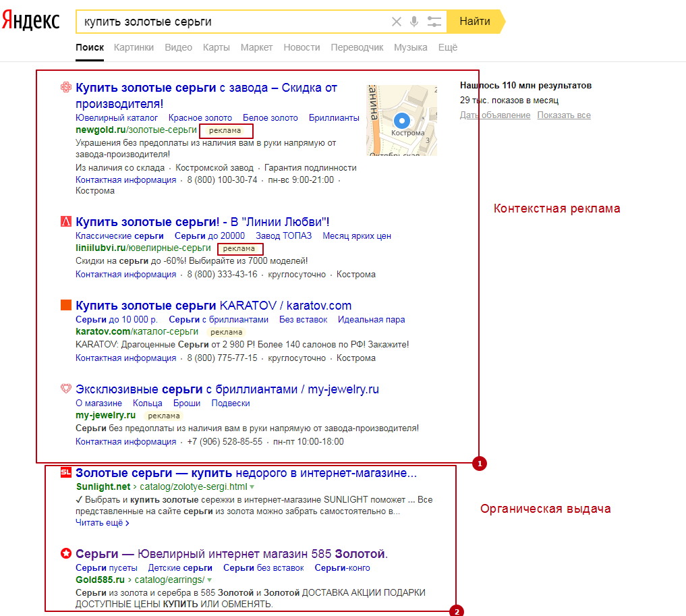Open the 'Детские серьги' sitelink

(180, 568)
